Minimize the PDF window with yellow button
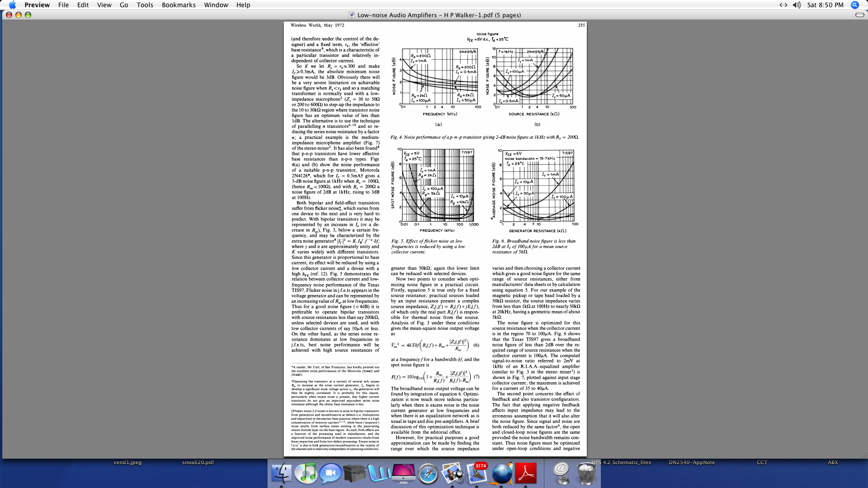This screenshot has height=488, width=868. point(19,15)
